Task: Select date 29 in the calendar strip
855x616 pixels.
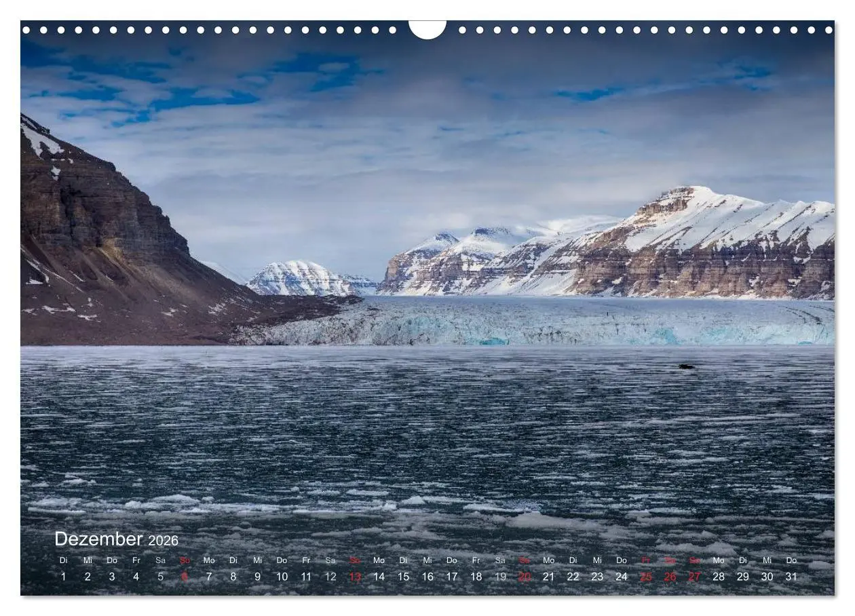Action: point(743,577)
